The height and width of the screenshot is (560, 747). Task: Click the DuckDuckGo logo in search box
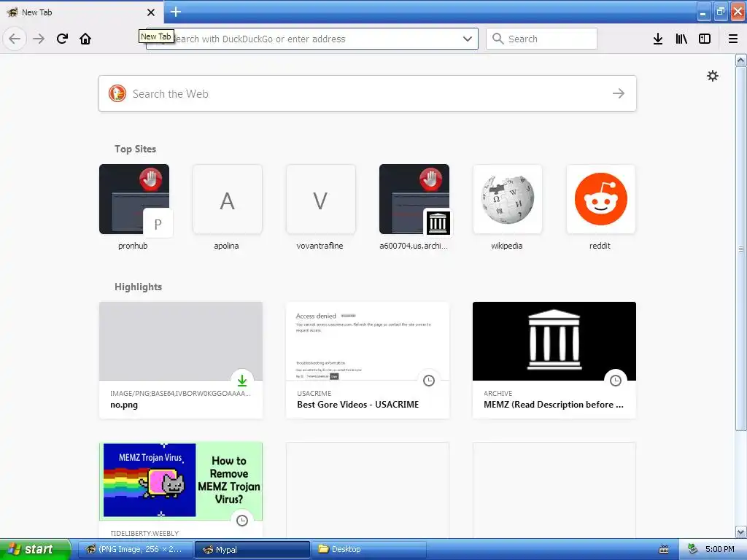click(x=117, y=93)
